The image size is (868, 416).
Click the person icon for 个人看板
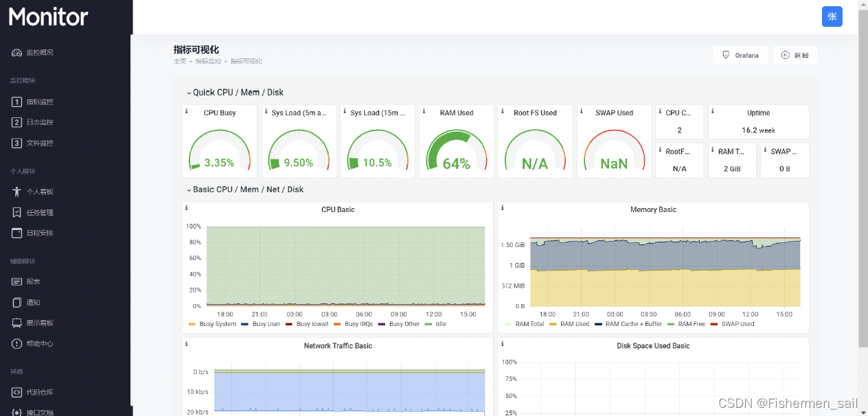tap(17, 192)
